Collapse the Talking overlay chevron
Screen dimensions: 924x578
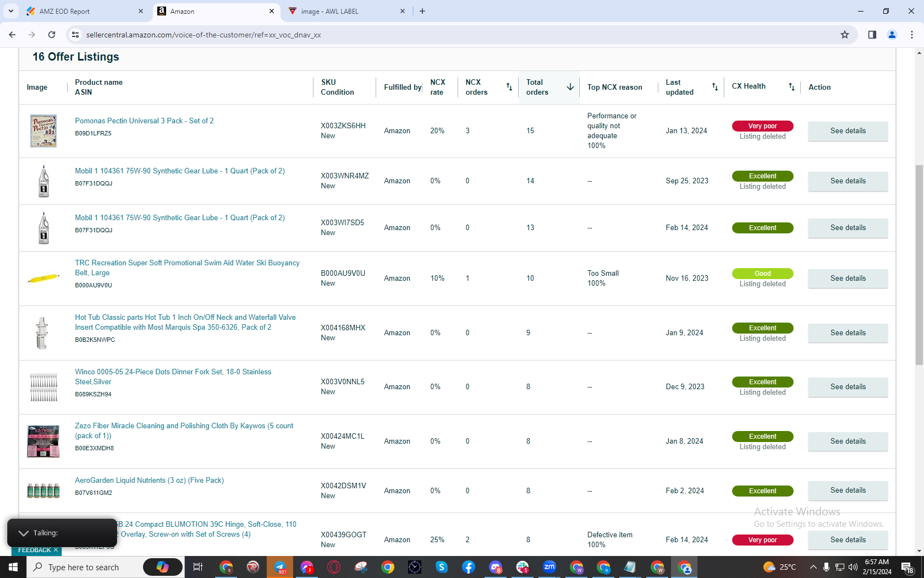(23, 533)
